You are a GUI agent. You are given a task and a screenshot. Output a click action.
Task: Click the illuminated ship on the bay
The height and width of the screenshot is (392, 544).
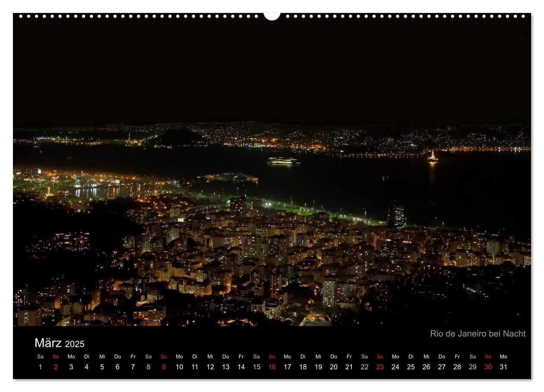coord(283,161)
